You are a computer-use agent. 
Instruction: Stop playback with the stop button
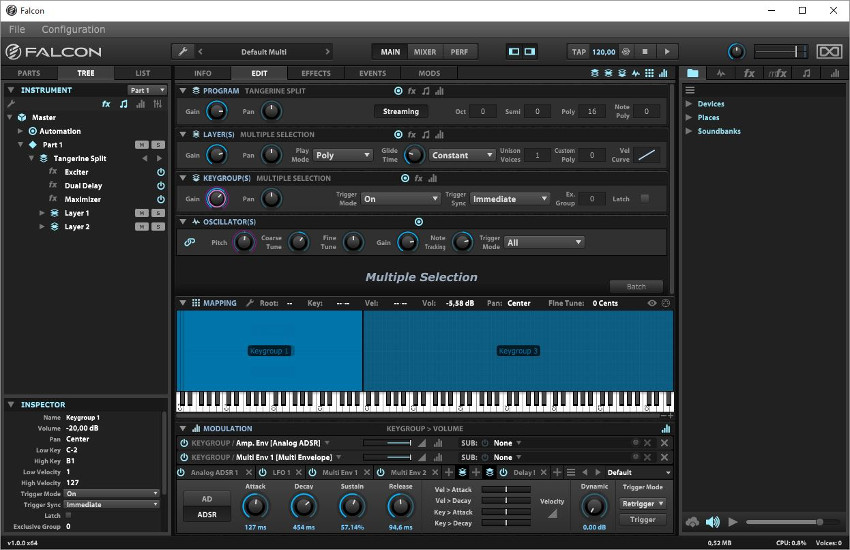point(645,51)
